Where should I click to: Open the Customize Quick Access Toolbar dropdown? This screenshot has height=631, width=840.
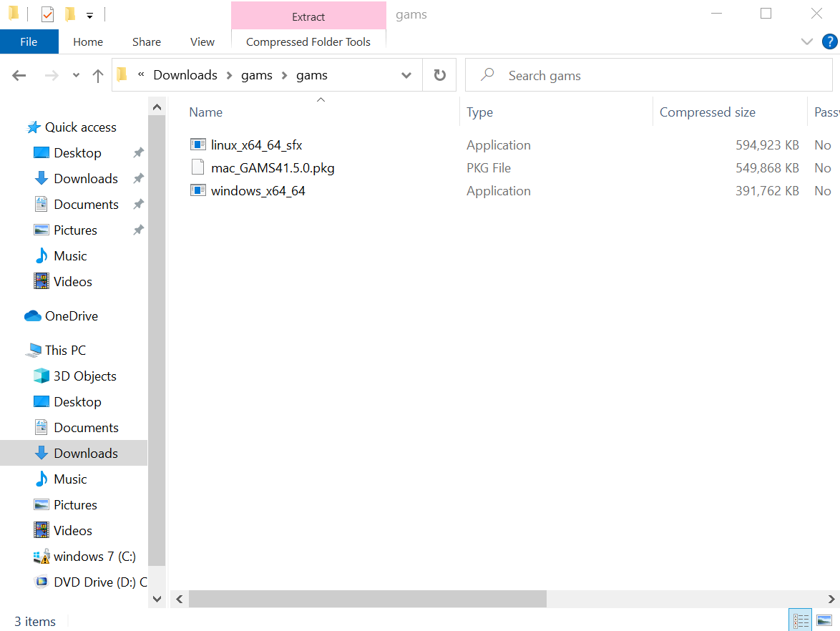pos(90,16)
